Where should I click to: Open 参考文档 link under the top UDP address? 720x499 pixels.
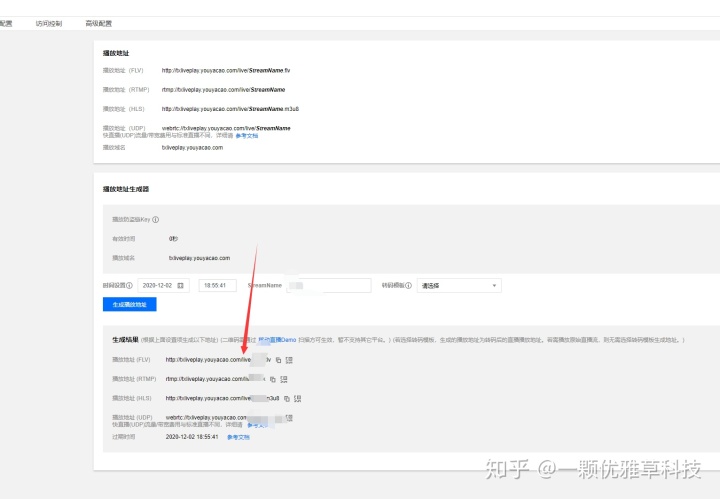[x=247, y=136]
